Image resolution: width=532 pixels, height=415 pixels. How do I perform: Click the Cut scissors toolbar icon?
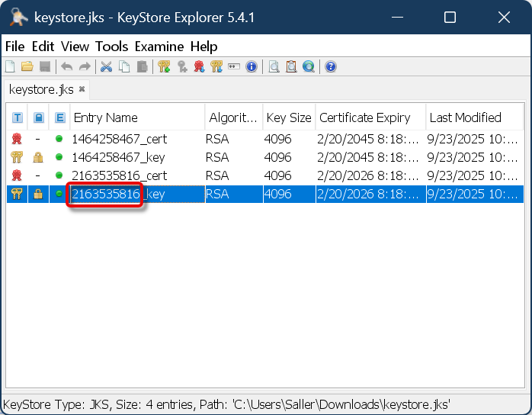[106, 66]
